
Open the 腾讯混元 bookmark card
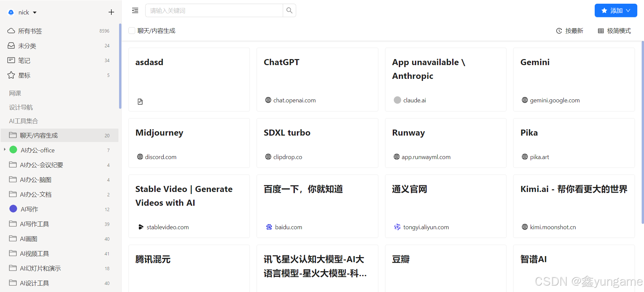coord(189,269)
